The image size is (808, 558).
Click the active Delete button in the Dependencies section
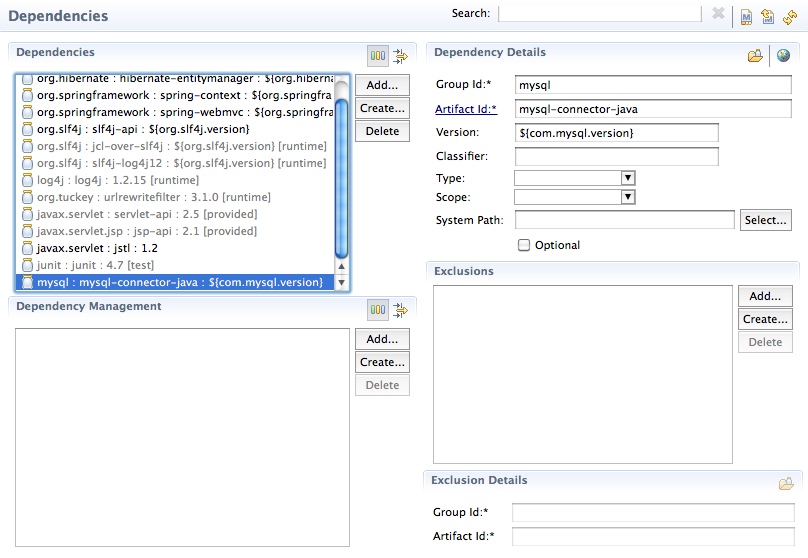point(382,131)
